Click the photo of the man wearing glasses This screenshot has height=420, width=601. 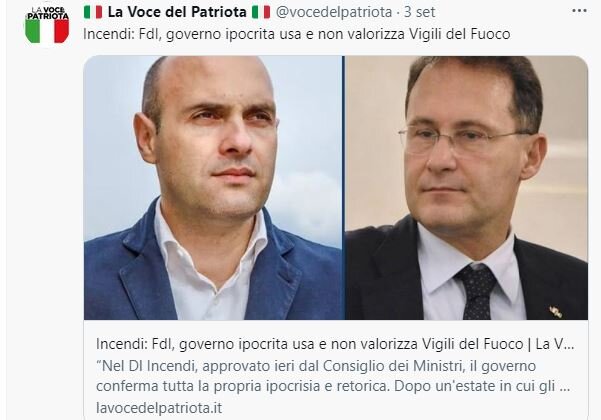tap(466, 188)
